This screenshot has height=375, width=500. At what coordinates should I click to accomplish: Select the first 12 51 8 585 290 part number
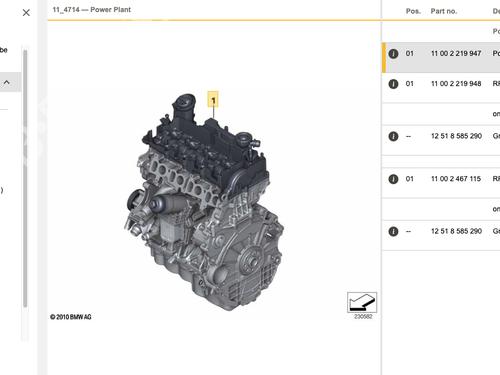click(x=456, y=136)
